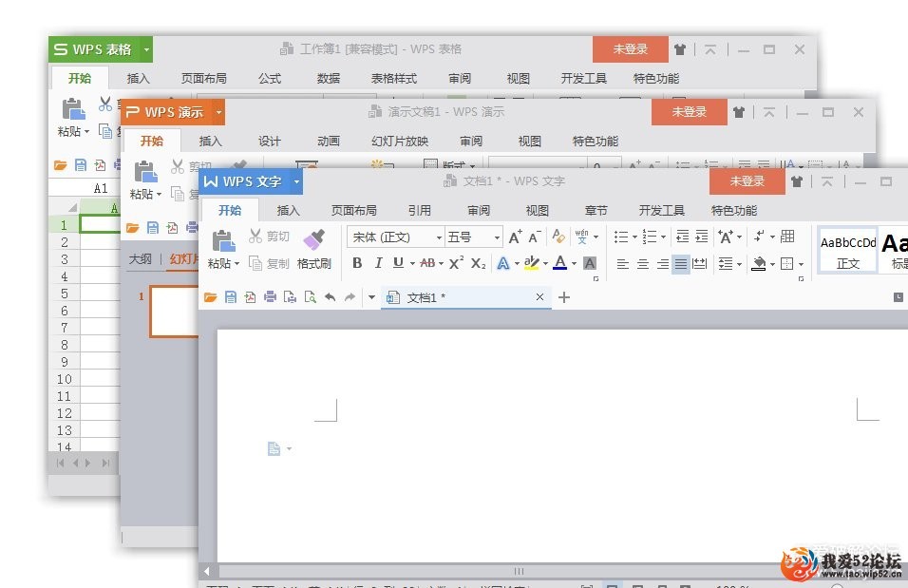The image size is (908, 588).
Task: Click the bulleted list icon
Action: [x=621, y=237]
